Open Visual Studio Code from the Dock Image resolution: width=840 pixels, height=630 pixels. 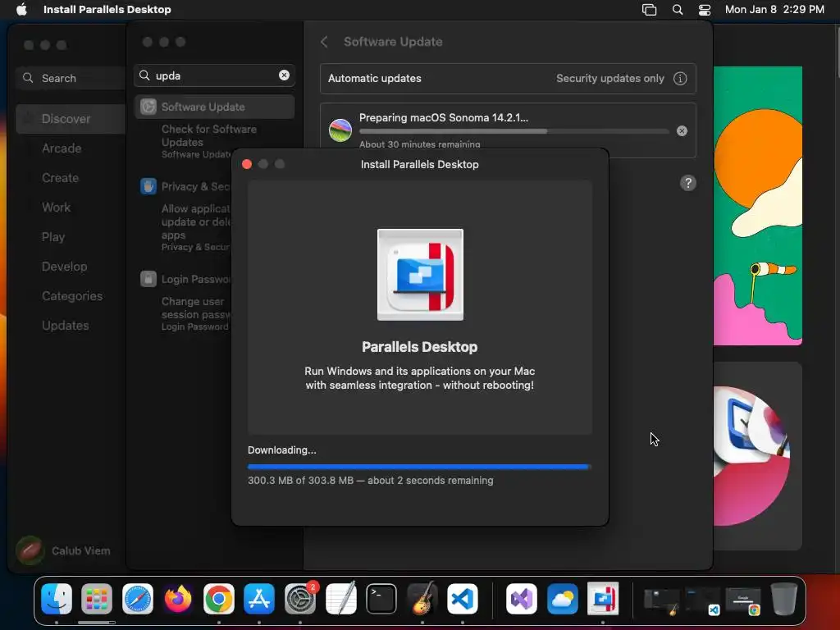coord(463,598)
